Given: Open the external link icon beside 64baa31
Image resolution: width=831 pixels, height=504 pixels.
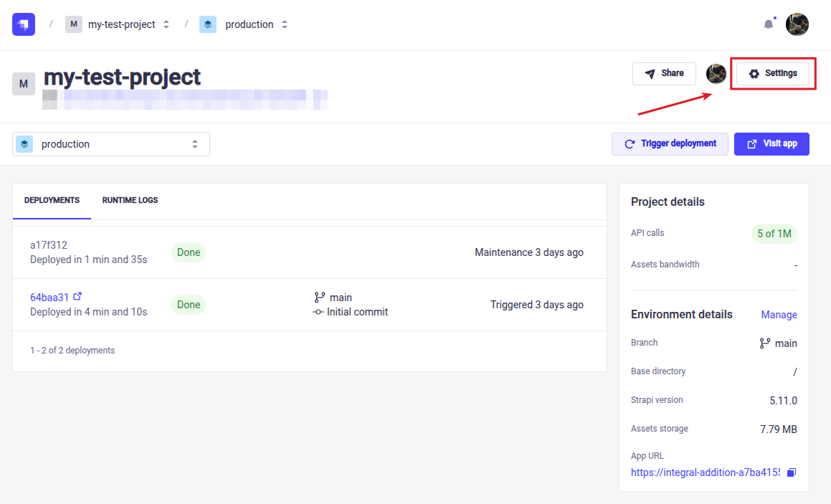Looking at the screenshot, I should [77, 296].
